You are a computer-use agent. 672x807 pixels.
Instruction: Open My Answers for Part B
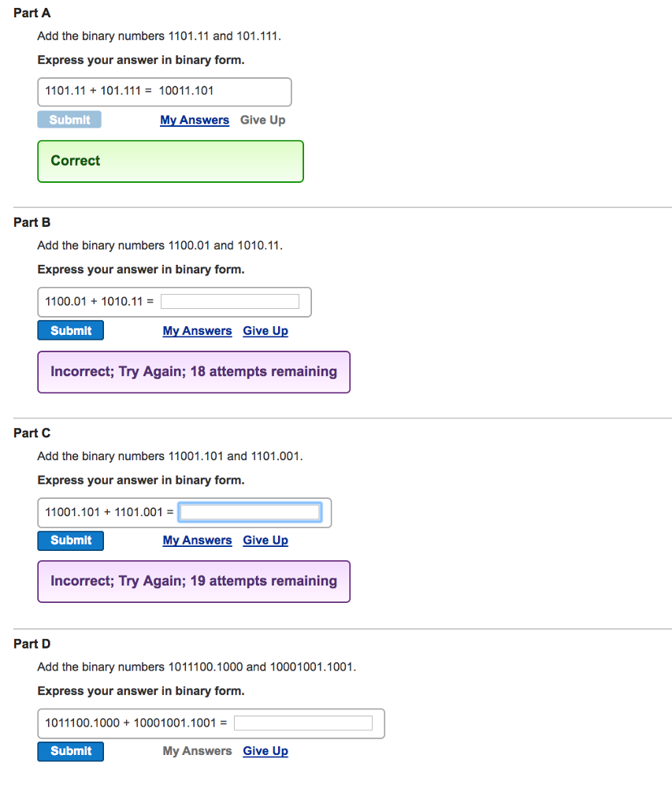(x=197, y=330)
